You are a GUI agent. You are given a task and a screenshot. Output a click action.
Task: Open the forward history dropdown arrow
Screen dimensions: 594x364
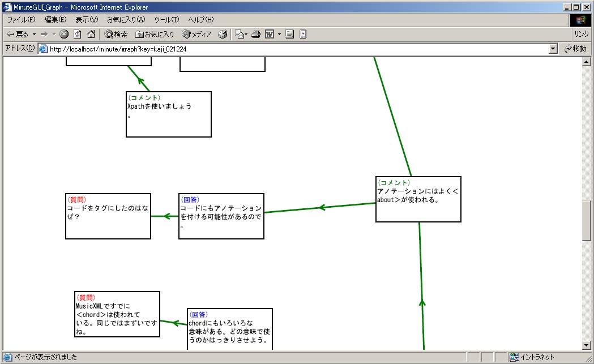54,35
